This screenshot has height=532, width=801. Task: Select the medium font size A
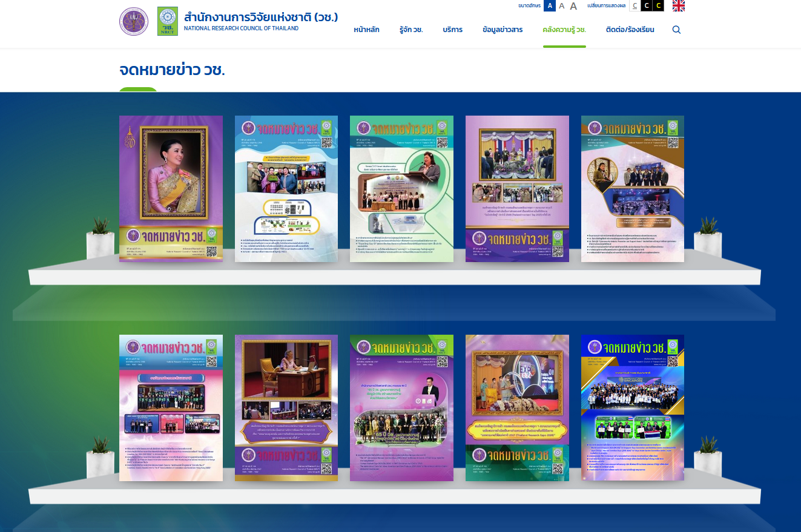coord(561,6)
